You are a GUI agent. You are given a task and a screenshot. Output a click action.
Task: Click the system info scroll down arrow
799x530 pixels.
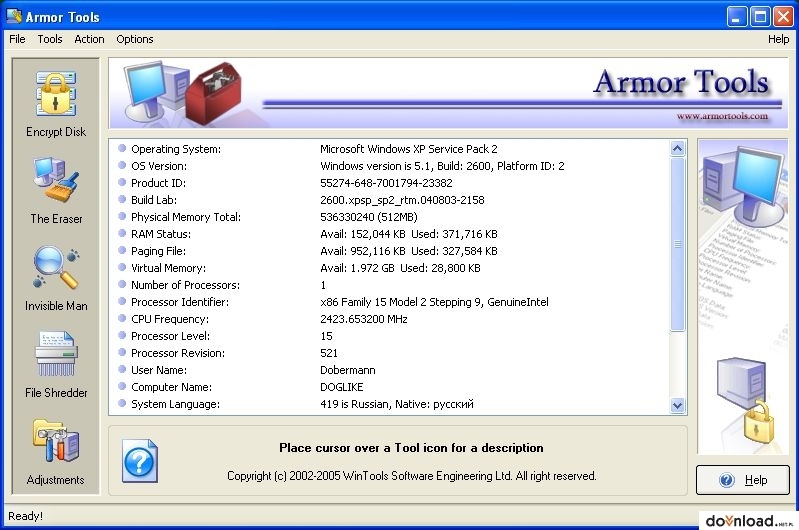pyautogui.click(x=677, y=406)
